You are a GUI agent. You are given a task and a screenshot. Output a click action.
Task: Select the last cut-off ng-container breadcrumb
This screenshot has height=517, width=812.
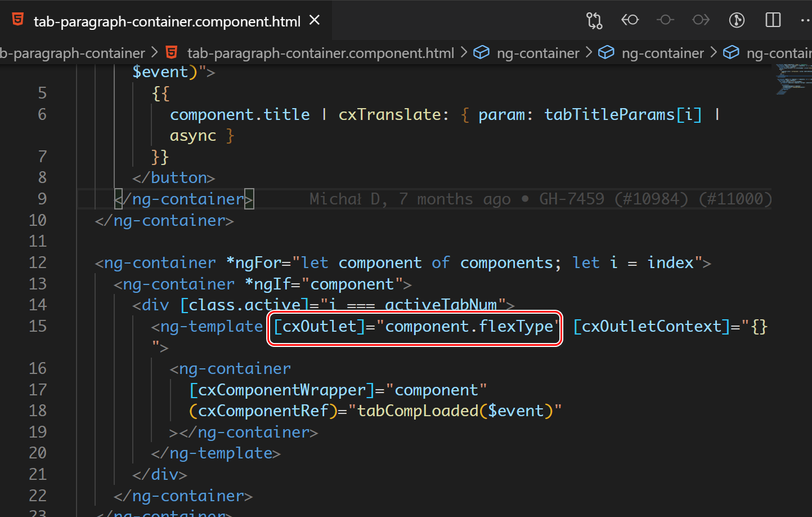pos(779,53)
